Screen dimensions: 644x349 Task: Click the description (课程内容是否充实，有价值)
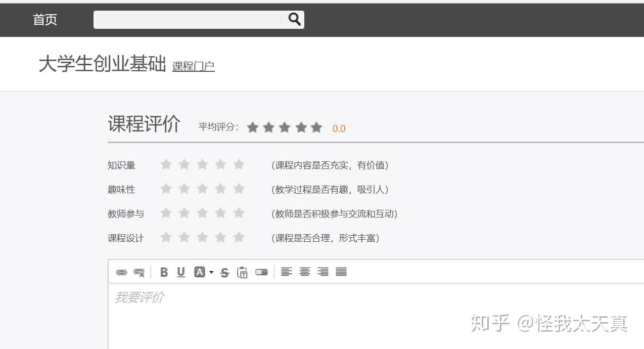330,165
